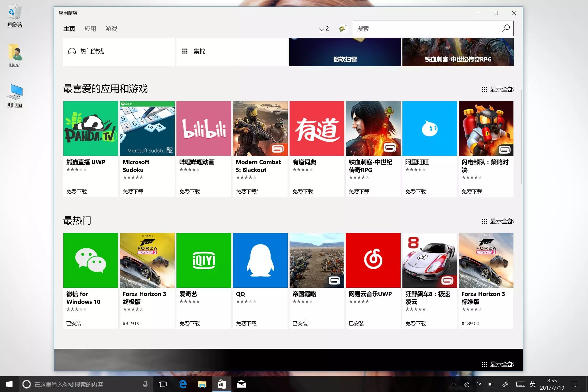This screenshot has height=392, width=588.
Task: Click the volume icon in system tray
Action: tap(478, 384)
